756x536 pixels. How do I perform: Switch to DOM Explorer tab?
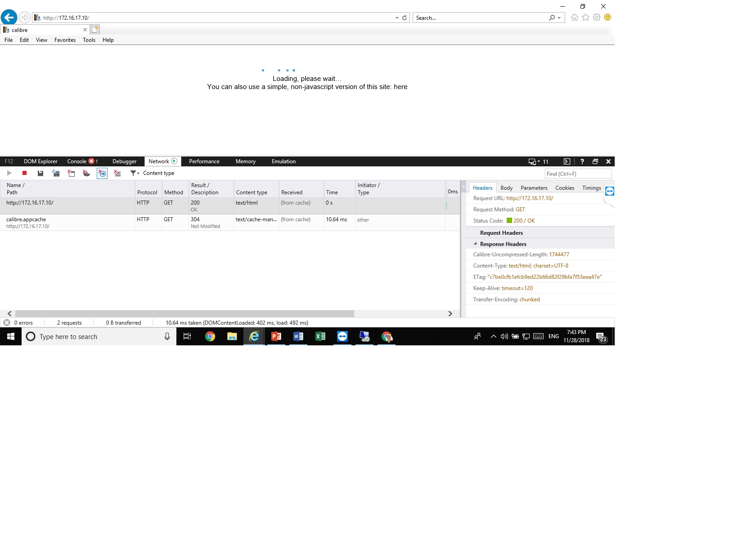pyautogui.click(x=40, y=161)
